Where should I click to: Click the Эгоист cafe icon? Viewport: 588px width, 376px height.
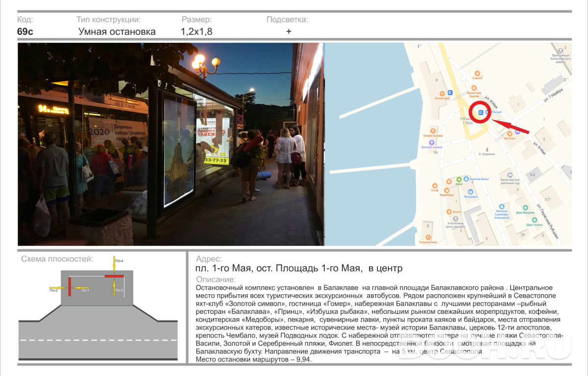[x=449, y=211]
